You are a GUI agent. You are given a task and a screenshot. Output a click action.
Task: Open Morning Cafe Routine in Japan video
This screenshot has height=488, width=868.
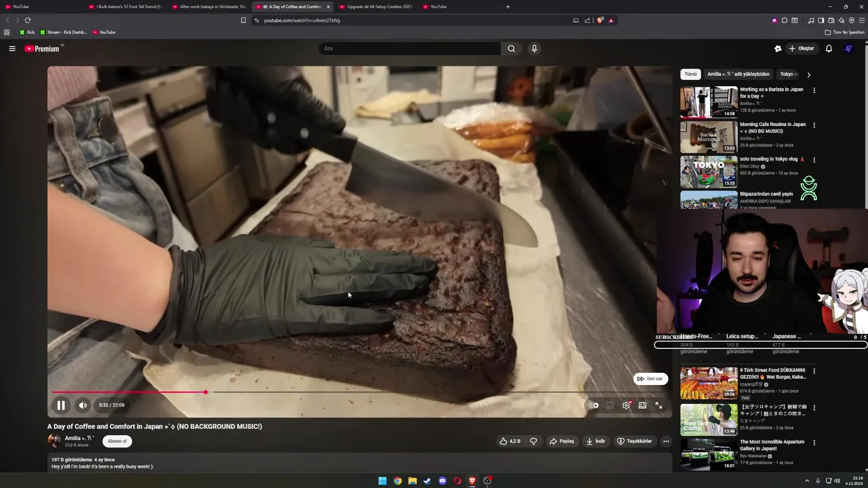pos(772,127)
